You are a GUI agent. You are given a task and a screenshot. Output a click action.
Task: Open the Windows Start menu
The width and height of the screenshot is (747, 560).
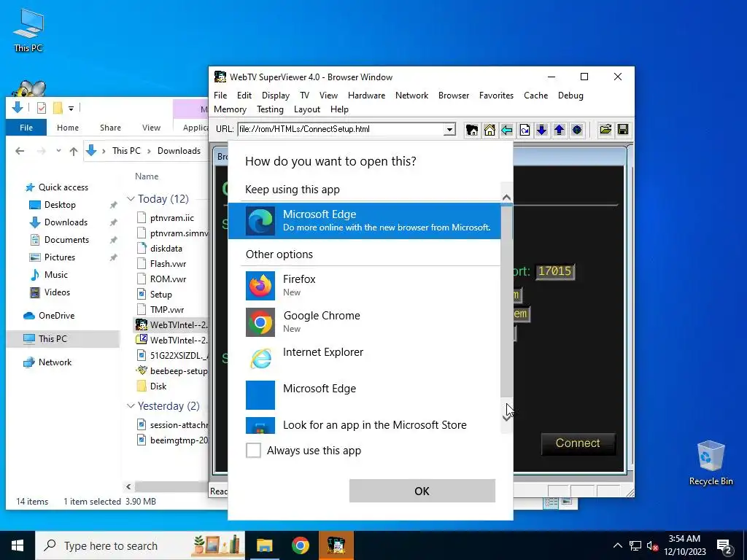(x=18, y=545)
